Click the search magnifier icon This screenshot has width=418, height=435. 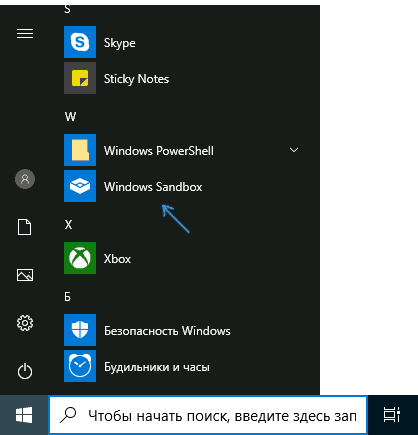(x=68, y=415)
